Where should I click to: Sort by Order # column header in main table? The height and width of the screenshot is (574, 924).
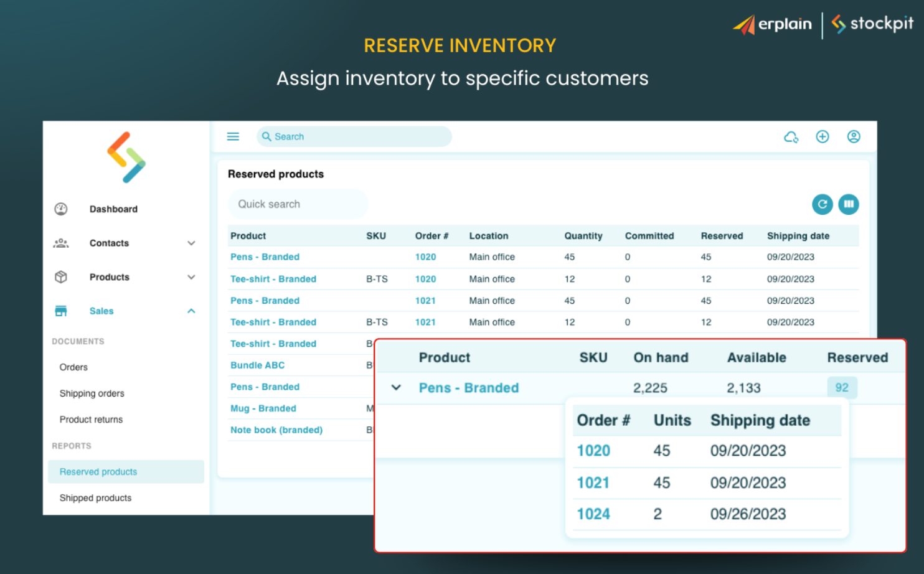tap(431, 236)
